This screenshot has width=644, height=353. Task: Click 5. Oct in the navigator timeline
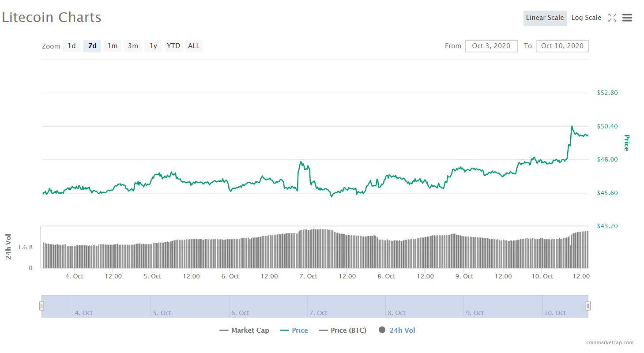[x=162, y=313]
